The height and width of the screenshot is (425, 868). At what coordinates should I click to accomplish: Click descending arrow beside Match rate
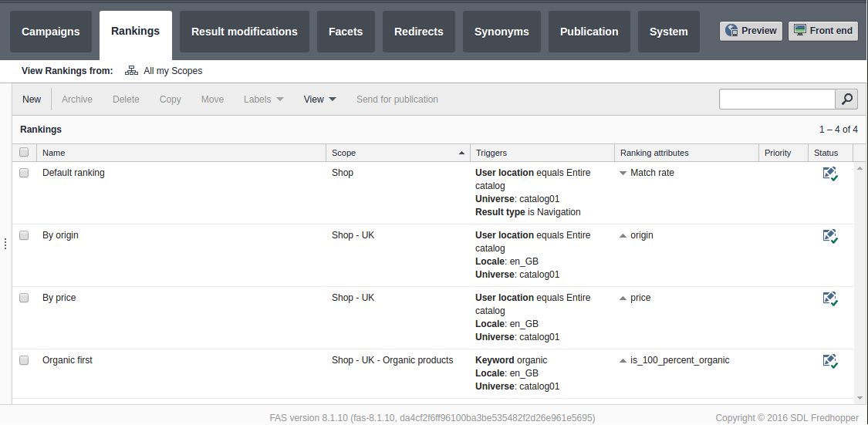623,174
